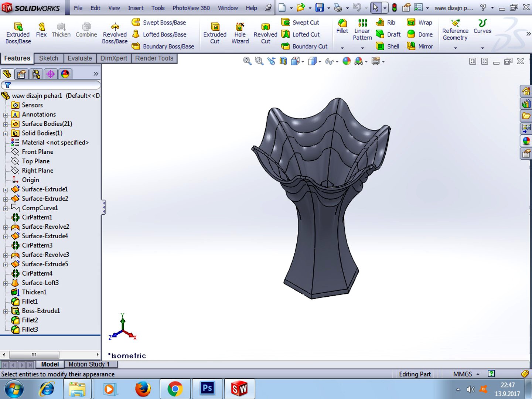
Task: Open Google Chrome from the taskbar
Action: pos(175,389)
